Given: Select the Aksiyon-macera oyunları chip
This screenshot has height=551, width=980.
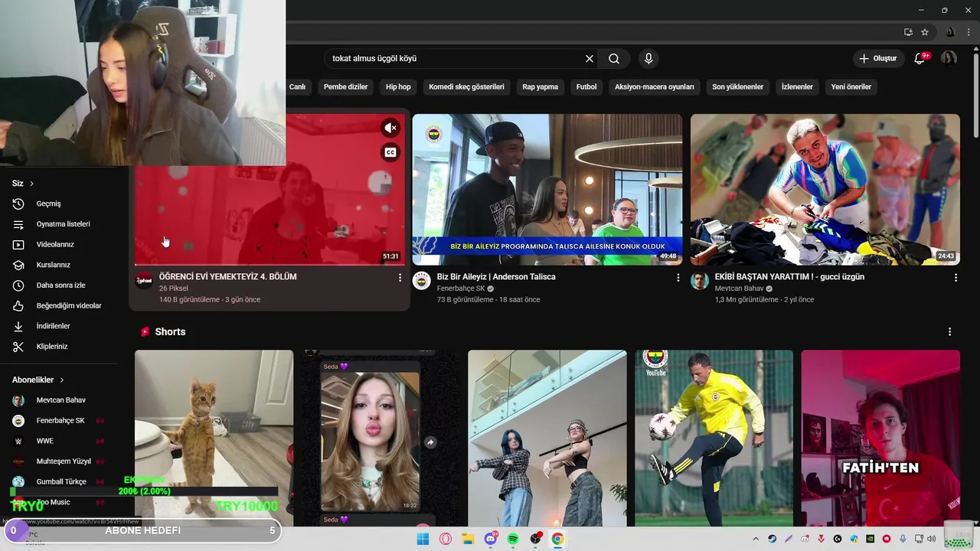Looking at the screenshot, I should (654, 87).
